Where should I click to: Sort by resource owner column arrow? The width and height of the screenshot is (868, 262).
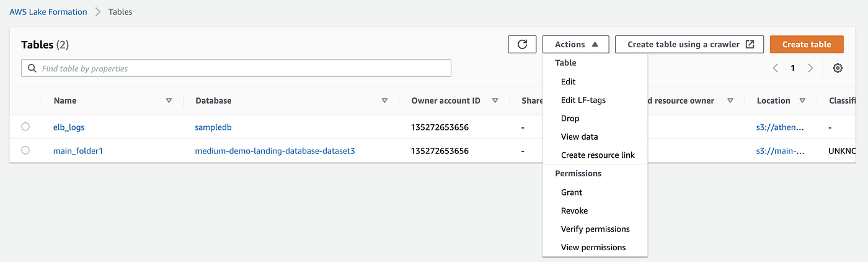point(730,101)
